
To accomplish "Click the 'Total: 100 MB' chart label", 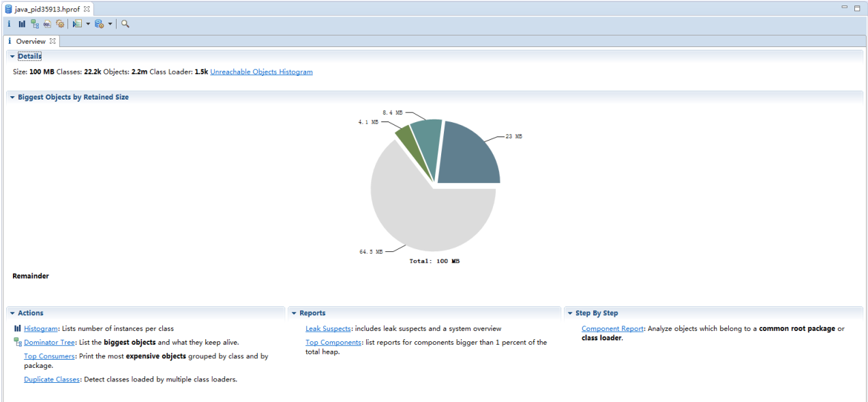I will coord(434,261).
